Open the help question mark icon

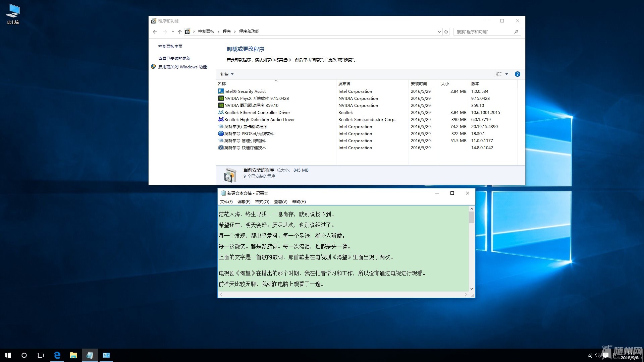coord(517,74)
